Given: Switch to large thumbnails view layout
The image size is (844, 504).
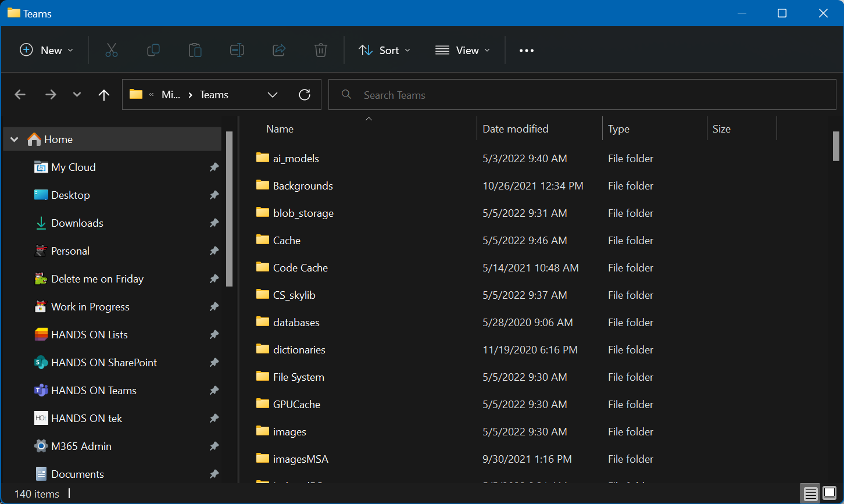Looking at the screenshot, I should (829, 494).
